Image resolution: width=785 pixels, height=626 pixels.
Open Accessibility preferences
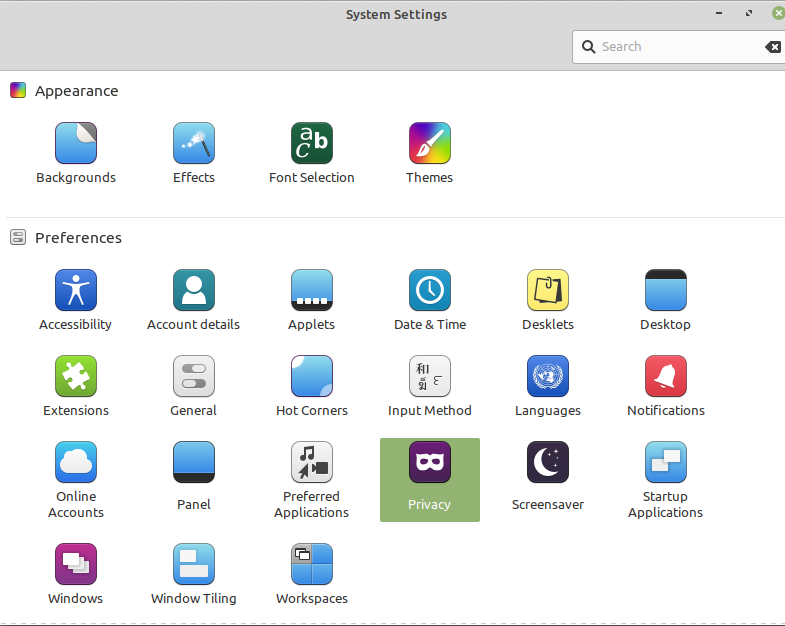[x=76, y=291]
